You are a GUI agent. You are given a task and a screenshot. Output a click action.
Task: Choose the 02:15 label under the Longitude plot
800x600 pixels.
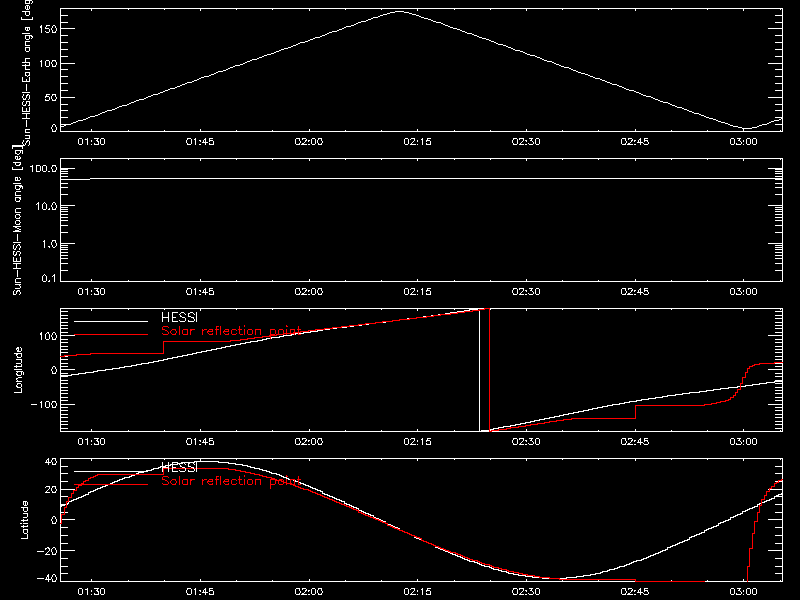click(417, 441)
